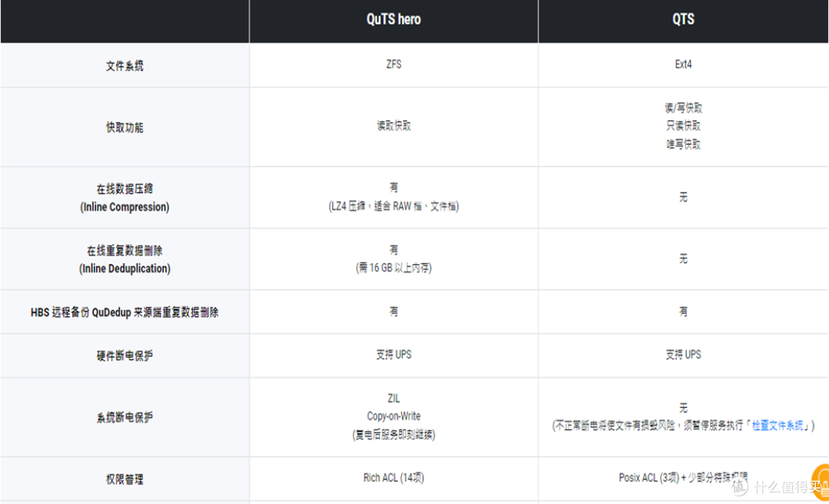The width and height of the screenshot is (829, 504).
Task: Select 支持 UPS under QTS
Action: tap(683, 354)
